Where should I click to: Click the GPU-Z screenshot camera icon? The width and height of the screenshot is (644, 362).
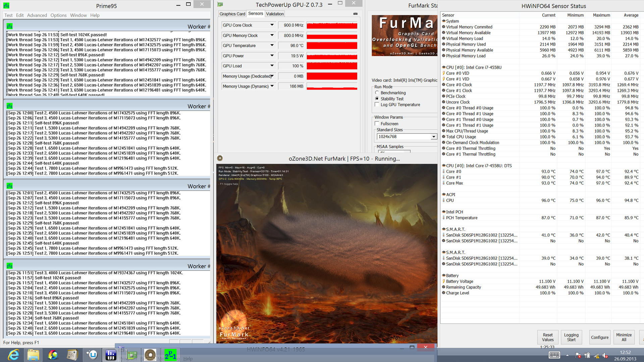point(355,14)
